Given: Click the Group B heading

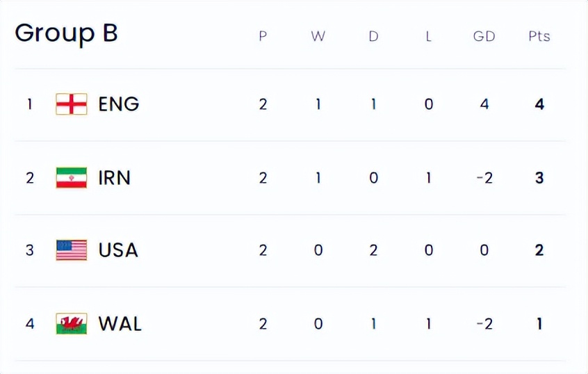Looking at the screenshot, I should [66, 33].
